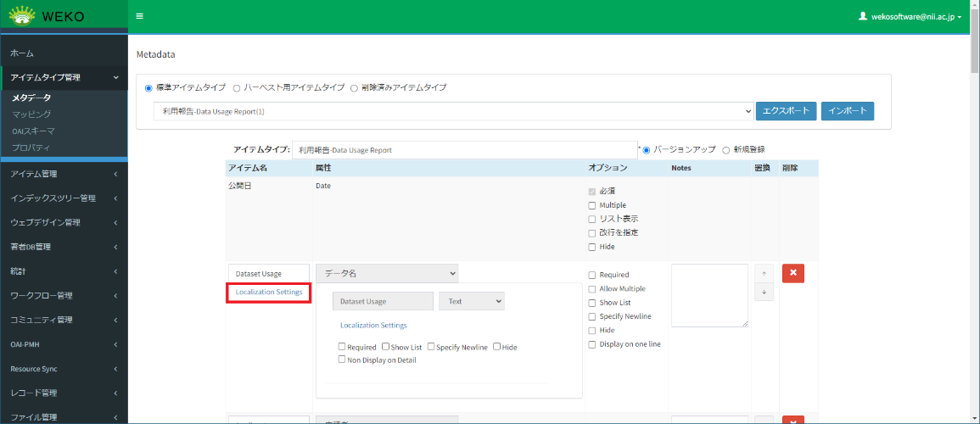Move Dataset Usage row up with arrow
The image size is (980, 424).
pos(764,273)
